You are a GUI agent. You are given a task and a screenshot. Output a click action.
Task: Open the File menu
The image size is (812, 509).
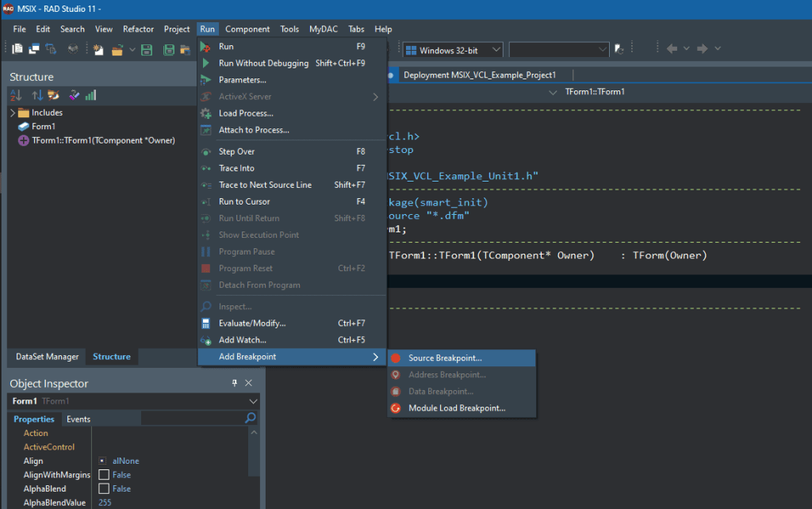click(19, 29)
